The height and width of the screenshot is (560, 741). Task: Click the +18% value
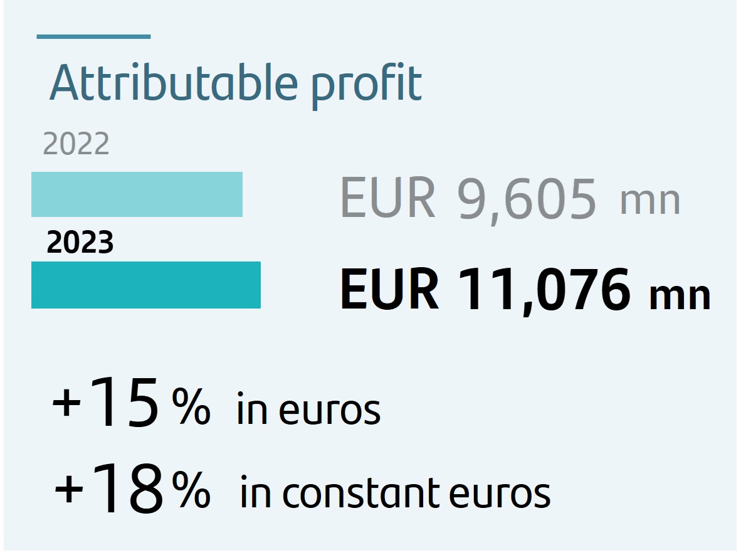132,488
